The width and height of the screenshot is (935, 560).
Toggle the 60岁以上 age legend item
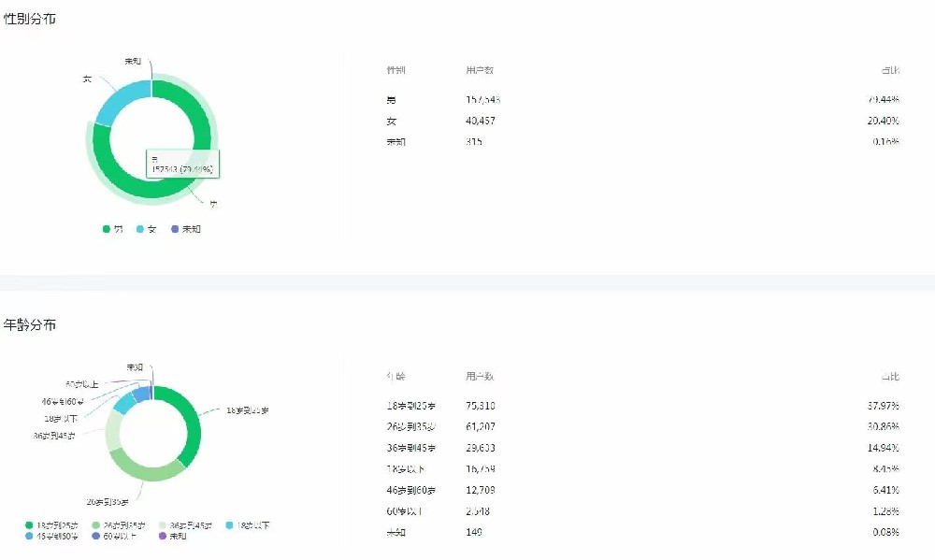coord(114,536)
